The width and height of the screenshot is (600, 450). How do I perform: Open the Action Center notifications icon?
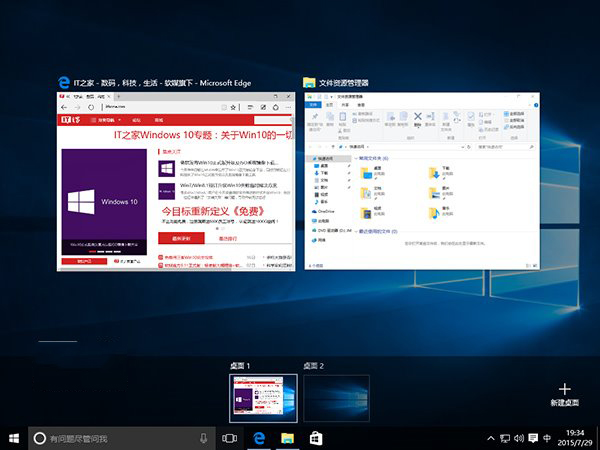pyautogui.click(x=534, y=438)
